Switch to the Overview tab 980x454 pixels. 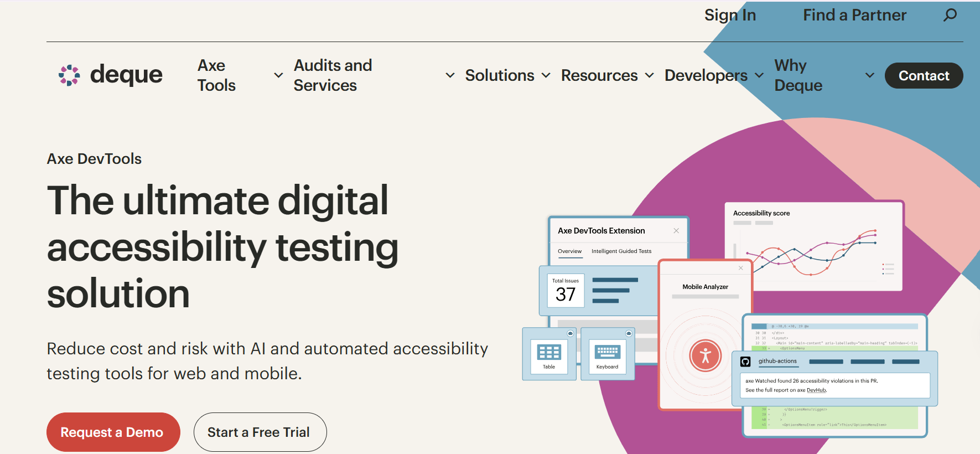point(570,251)
